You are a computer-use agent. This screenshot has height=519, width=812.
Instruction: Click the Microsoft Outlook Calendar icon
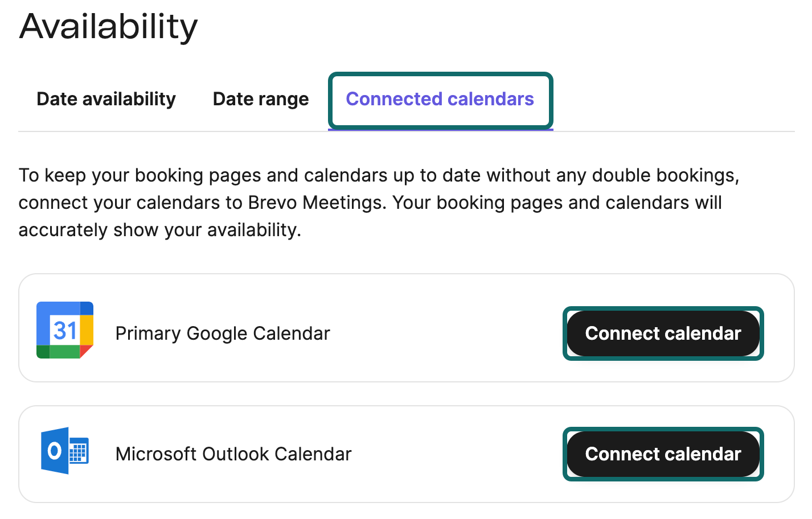click(65, 451)
